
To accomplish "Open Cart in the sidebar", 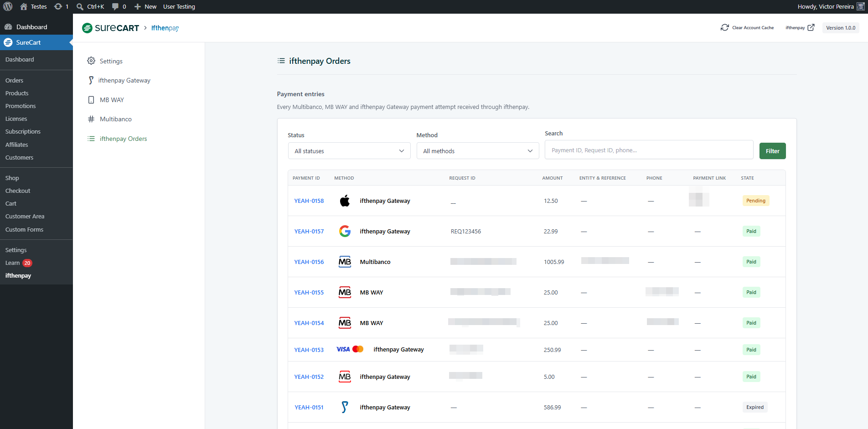I will (11, 203).
